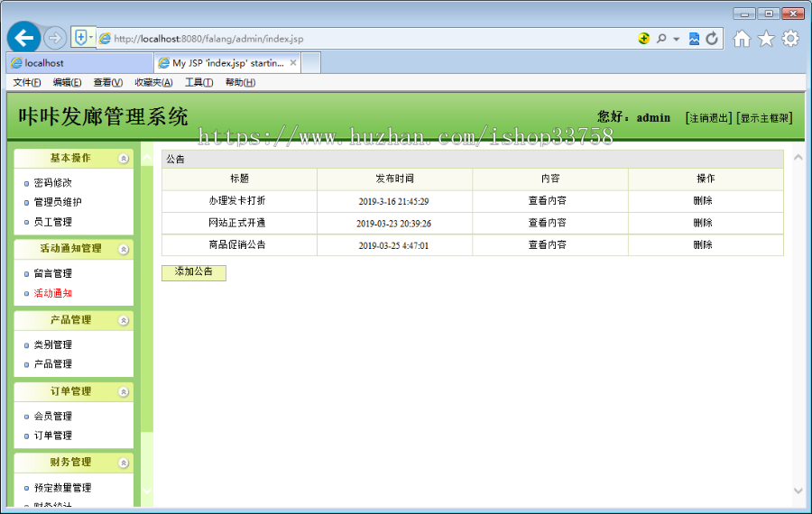Image resolution: width=812 pixels, height=514 pixels.
Task: Go to the browser home page icon
Action: [x=742, y=38]
